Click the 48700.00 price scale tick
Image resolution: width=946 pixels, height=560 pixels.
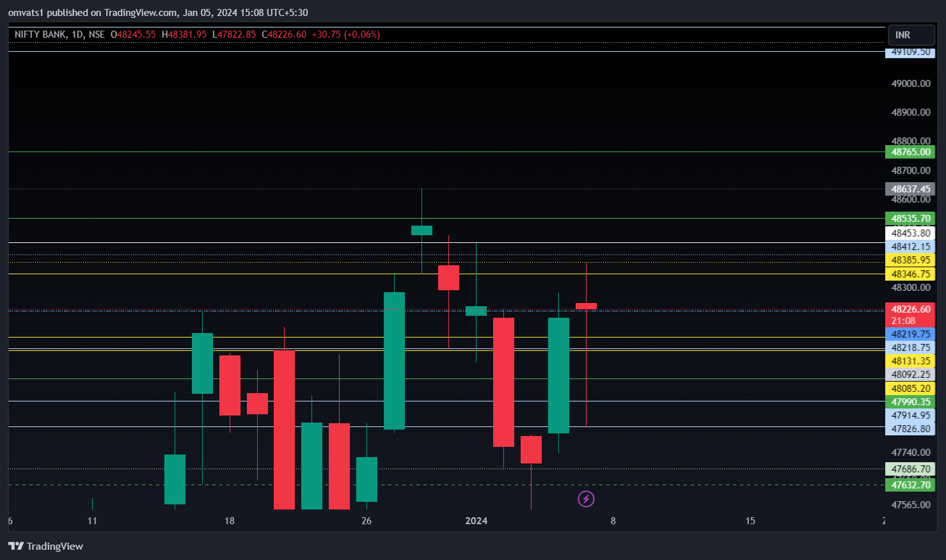[911, 171]
